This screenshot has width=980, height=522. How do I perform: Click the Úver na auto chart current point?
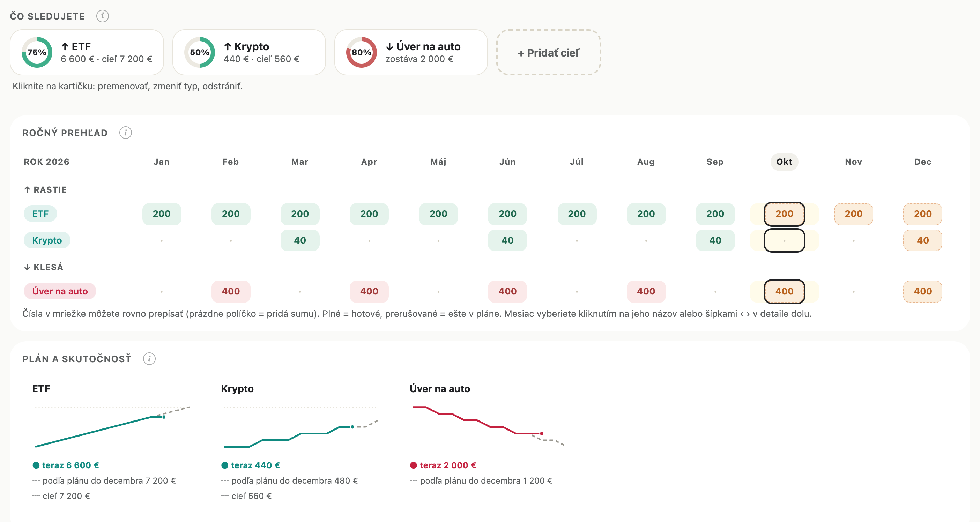pos(541,434)
